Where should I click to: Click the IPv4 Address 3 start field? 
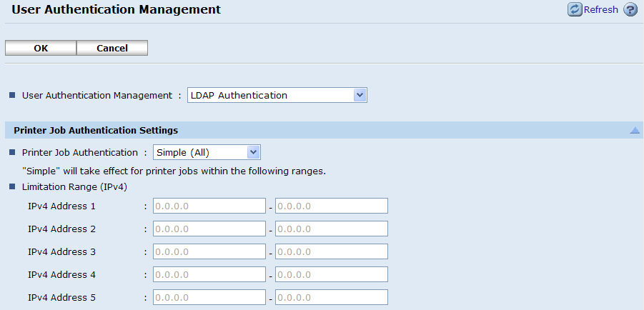(x=209, y=251)
